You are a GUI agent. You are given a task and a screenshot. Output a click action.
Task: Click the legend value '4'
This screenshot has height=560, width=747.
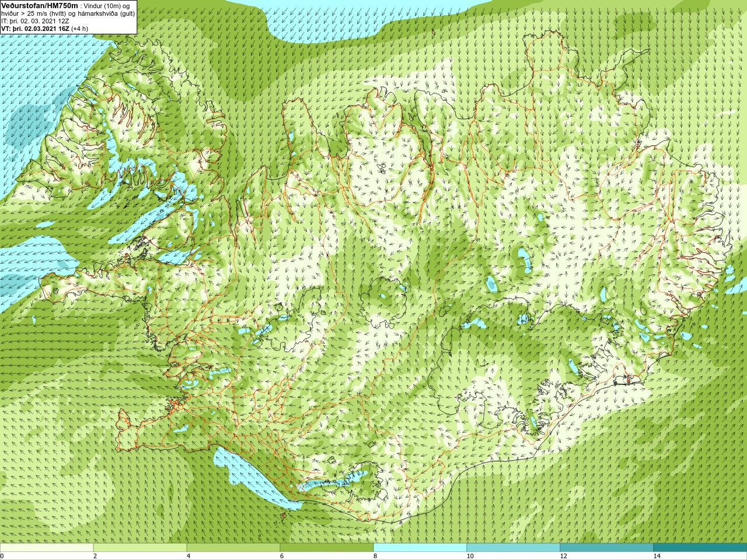tap(189, 556)
